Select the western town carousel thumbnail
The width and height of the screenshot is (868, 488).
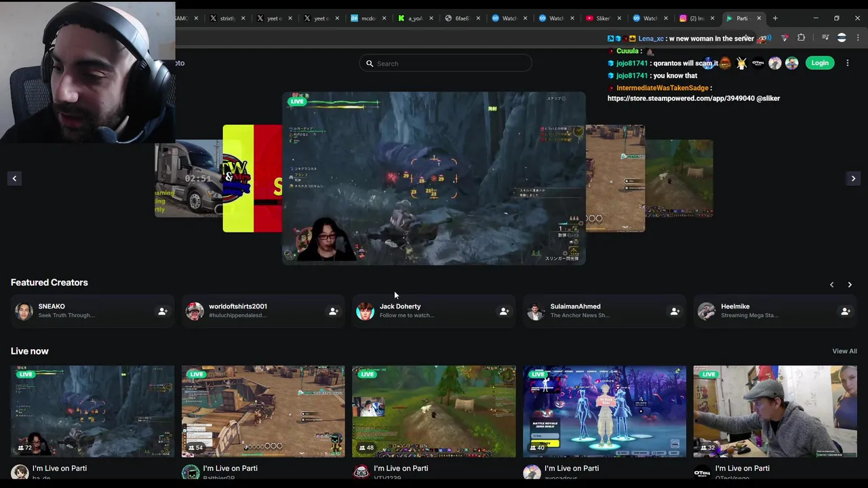pyautogui.click(x=616, y=178)
